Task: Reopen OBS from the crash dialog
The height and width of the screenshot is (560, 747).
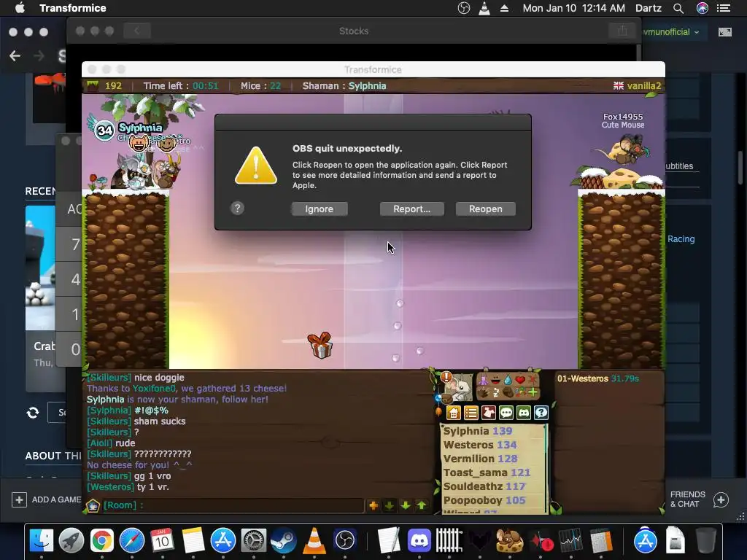Action: (x=485, y=209)
